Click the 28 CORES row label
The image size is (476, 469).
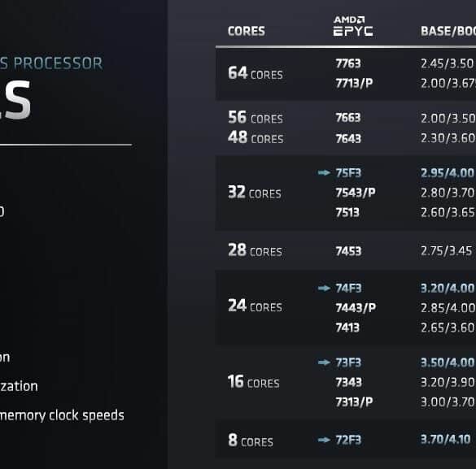(x=255, y=250)
